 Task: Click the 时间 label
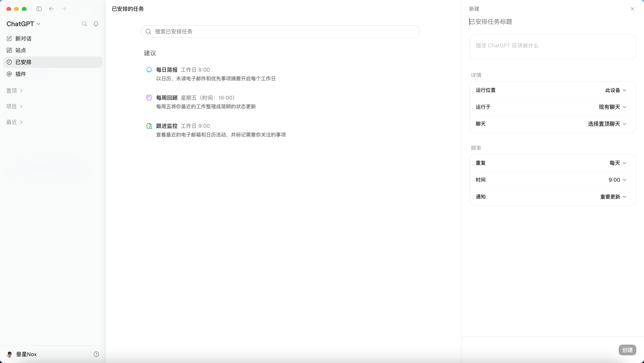[x=481, y=180]
